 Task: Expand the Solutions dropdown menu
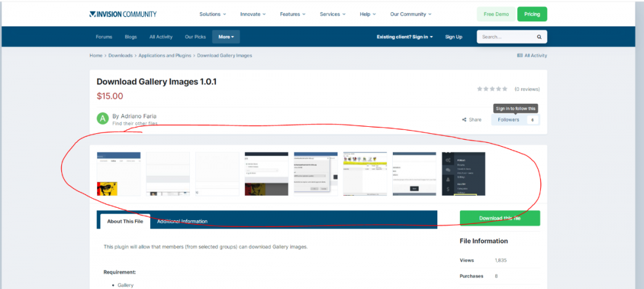pos(213,14)
